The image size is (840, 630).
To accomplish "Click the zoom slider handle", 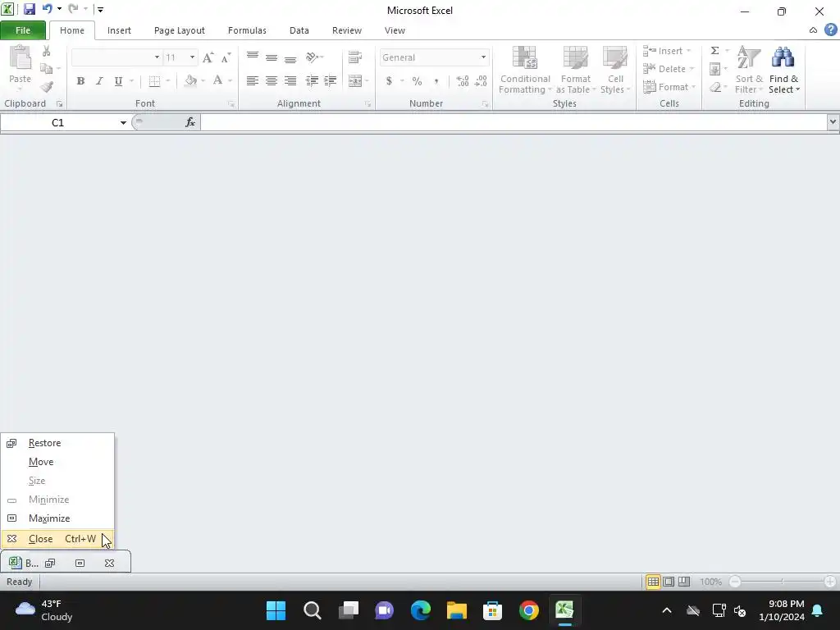I will click(782, 582).
